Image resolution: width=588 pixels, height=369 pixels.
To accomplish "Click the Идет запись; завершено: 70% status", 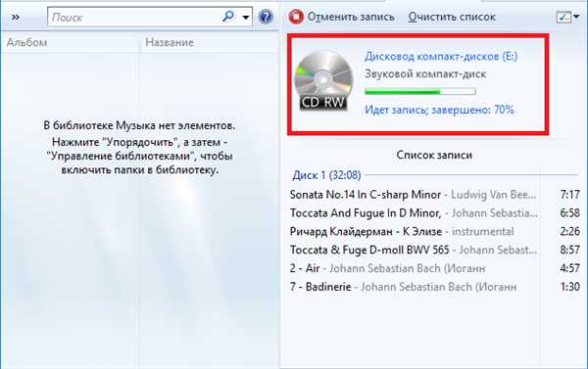I will [439, 110].
